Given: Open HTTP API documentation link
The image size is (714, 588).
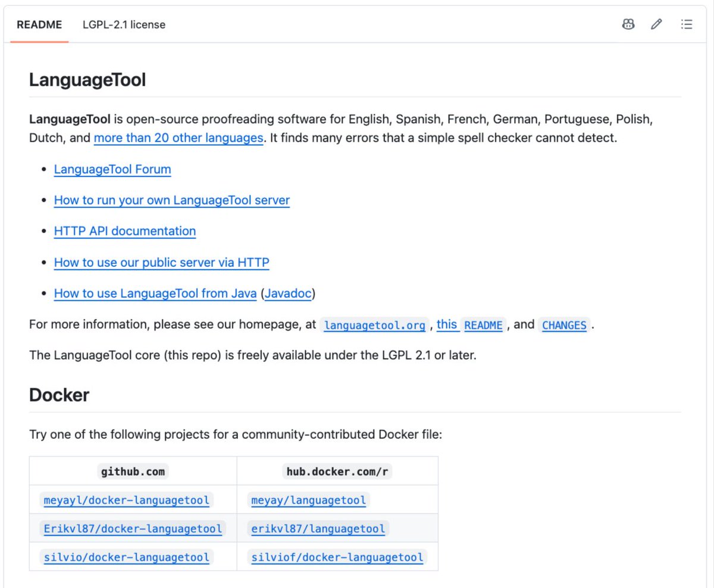Looking at the screenshot, I should (x=125, y=231).
